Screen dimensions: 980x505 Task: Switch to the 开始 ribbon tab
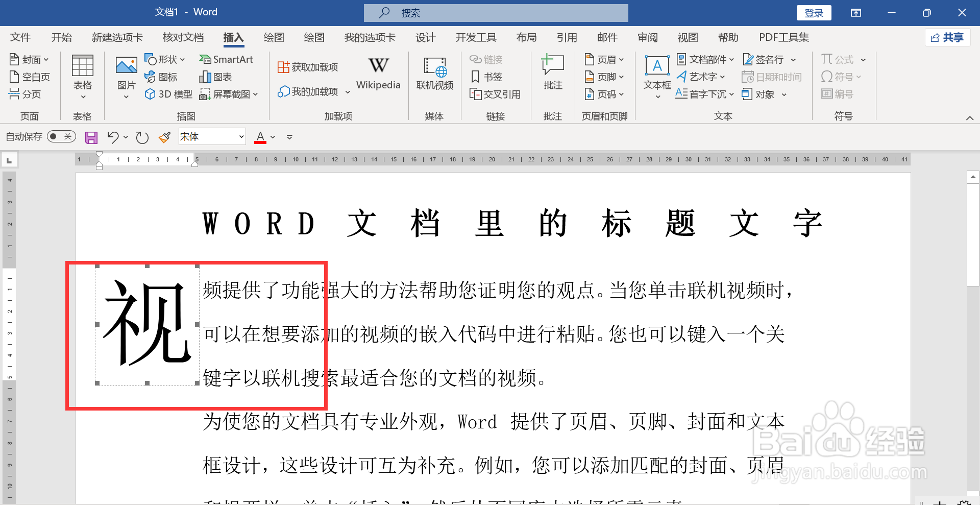point(61,37)
